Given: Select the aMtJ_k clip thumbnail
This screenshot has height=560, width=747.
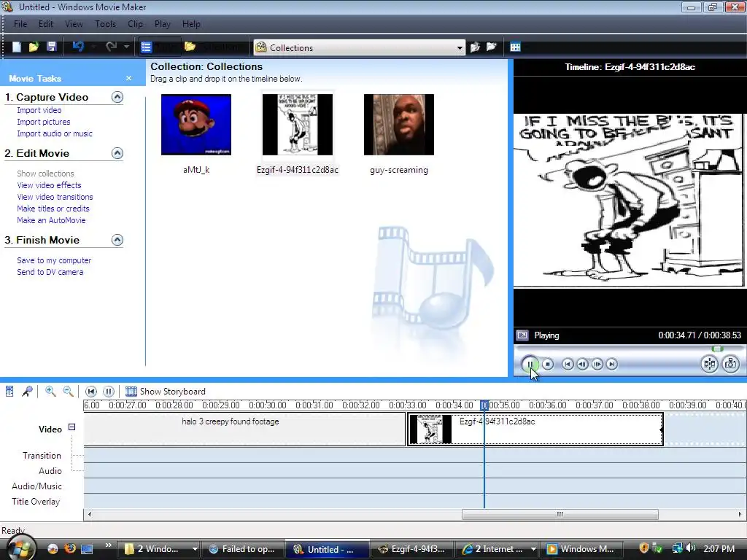Looking at the screenshot, I should [196, 125].
